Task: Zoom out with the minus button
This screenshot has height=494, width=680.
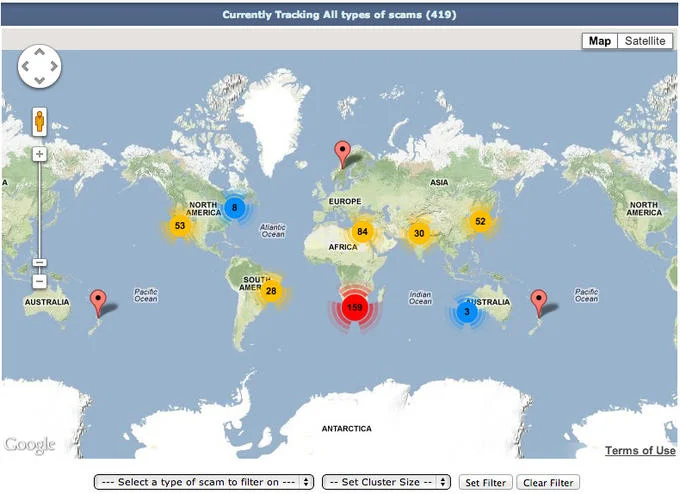Action: click(39, 281)
